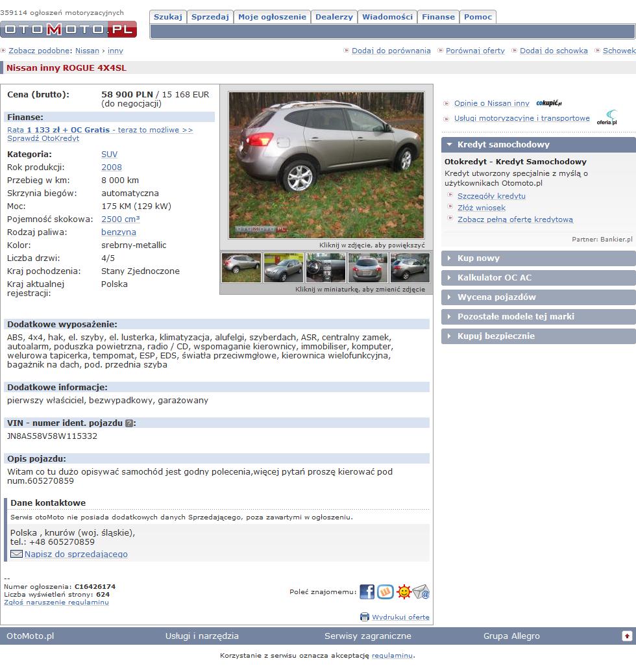Viewport: 636px width, 672px height.
Task: Click the 2008 production year link
Action: click(112, 167)
